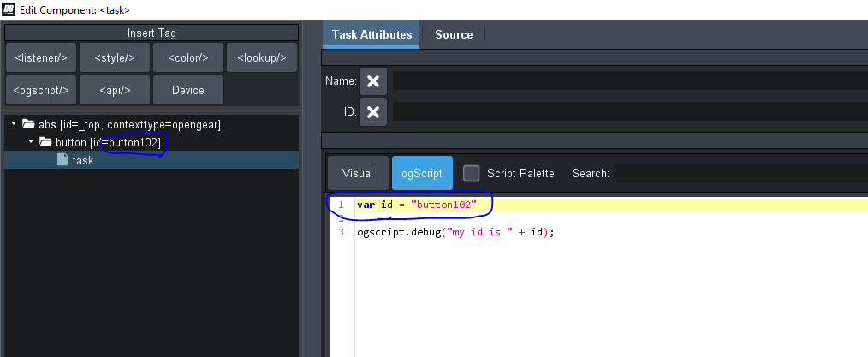Insert a <listener/> tag
This screenshot has height=357, width=868.
[40, 57]
